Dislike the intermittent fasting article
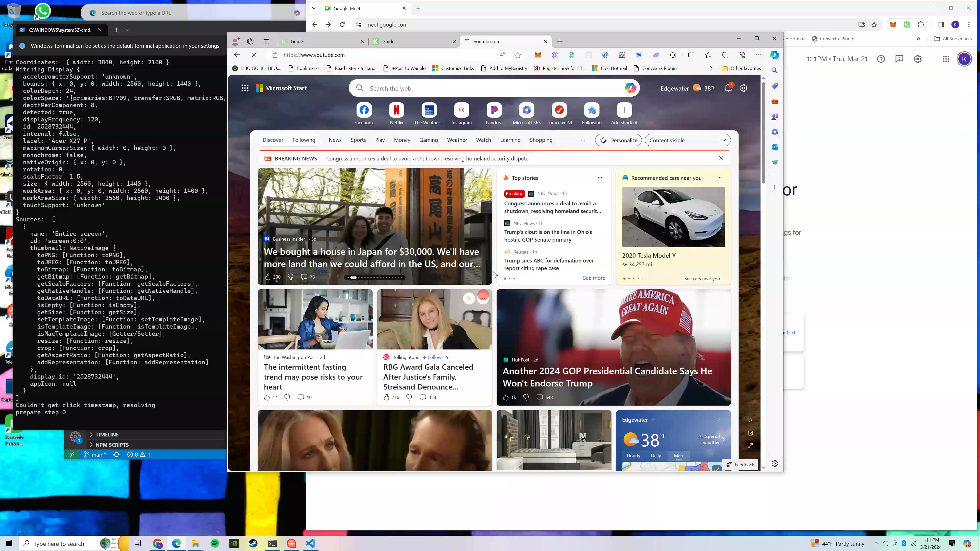Screen dimensions: 980x551 click(x=287, y=397)
